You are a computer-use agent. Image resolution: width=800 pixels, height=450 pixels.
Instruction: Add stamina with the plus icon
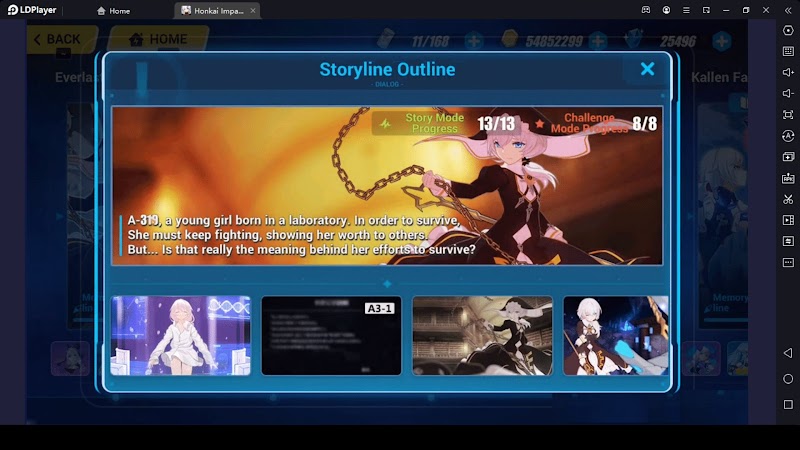tap(474, 41)
